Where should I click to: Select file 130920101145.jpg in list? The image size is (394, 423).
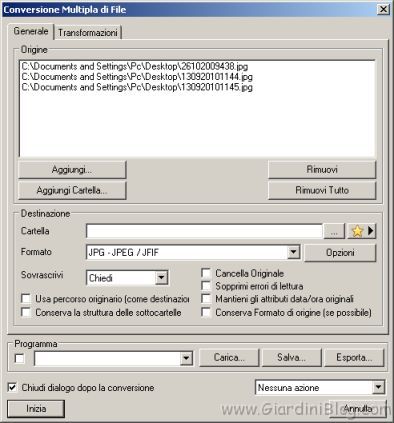point(137,87)
